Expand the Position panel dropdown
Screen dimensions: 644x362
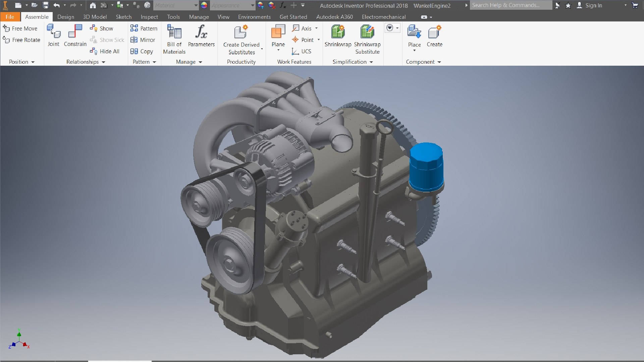(33, 62)
